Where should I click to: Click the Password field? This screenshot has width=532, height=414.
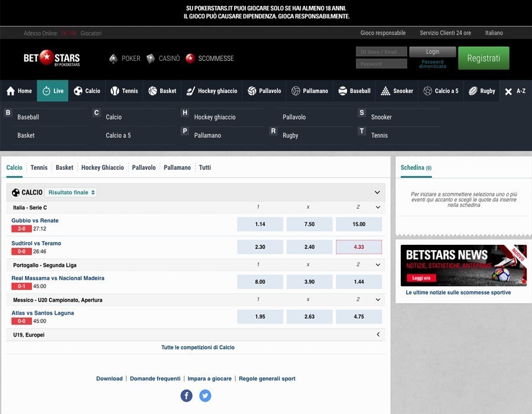[x=381, y=64]
